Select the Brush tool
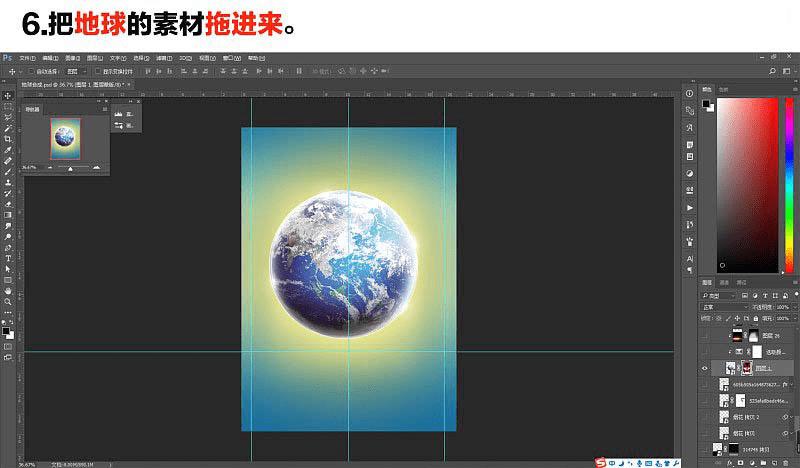Screen dimensions: 800x468 [x=8, y=171]
